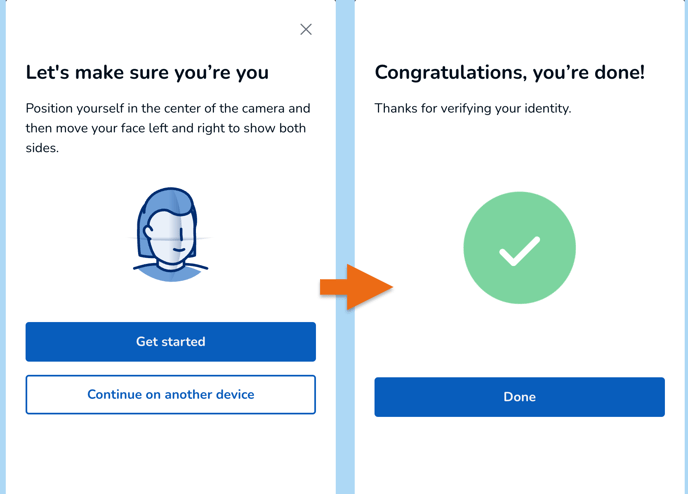The height and width of the screenshot is (494, 688).
Task: Click the 'move your face left and right' line
Action: (x=166, y=128)
